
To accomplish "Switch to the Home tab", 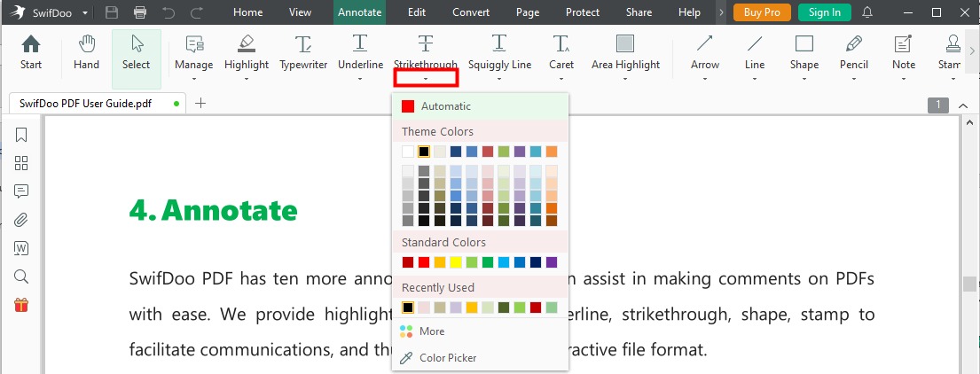I will pyautogui.click(x=248, y=12).
